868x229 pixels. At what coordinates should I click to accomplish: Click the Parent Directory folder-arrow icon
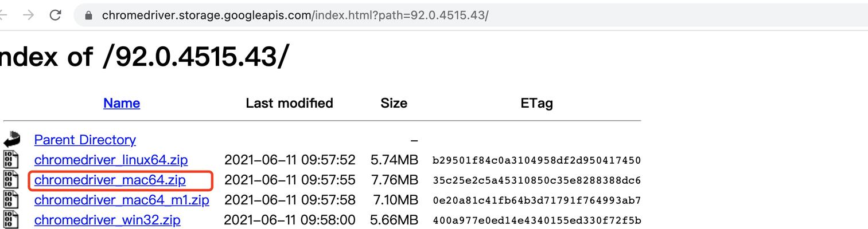point(11,140)
